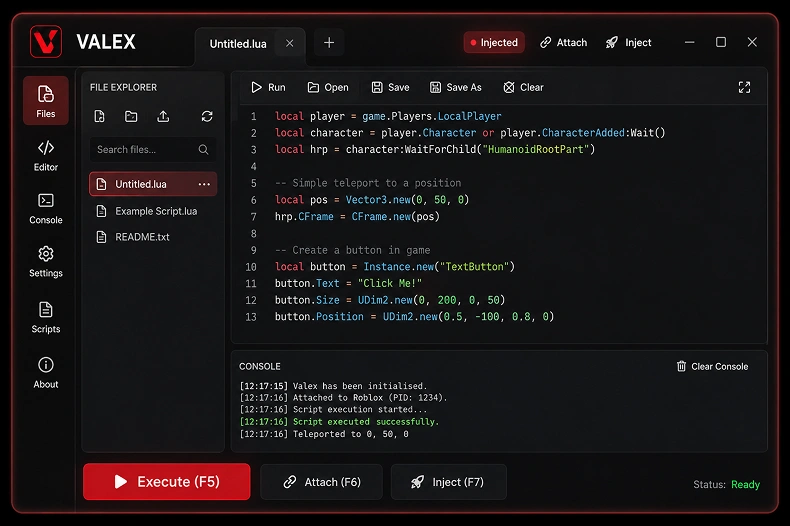The width and height of the screenshot is (790, 526).
Task: Switch to the Editor sidebar view
Action: (46, 156)
